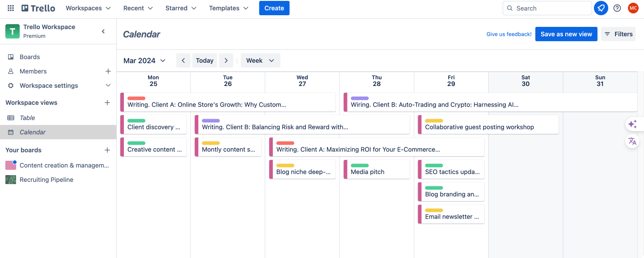Create a board with Your boards plus
This screenshot has width=644, height=258.
point(107,150)
